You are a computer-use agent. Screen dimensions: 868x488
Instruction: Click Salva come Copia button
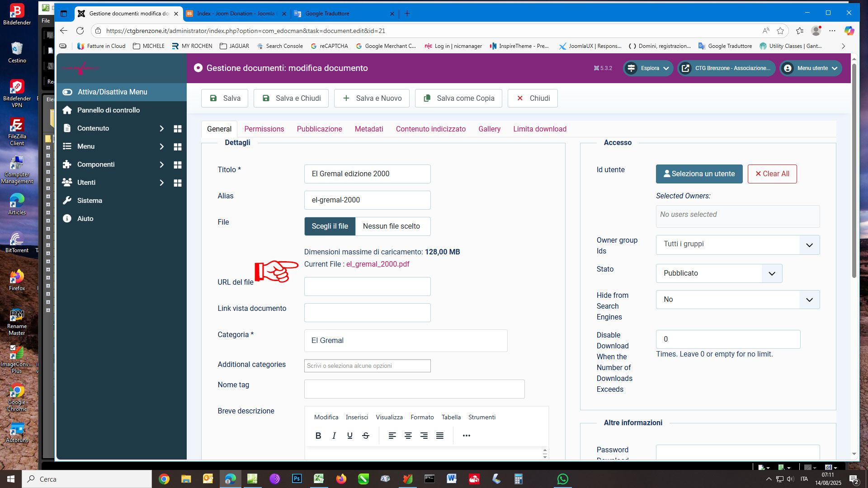(x=458, y=98)
